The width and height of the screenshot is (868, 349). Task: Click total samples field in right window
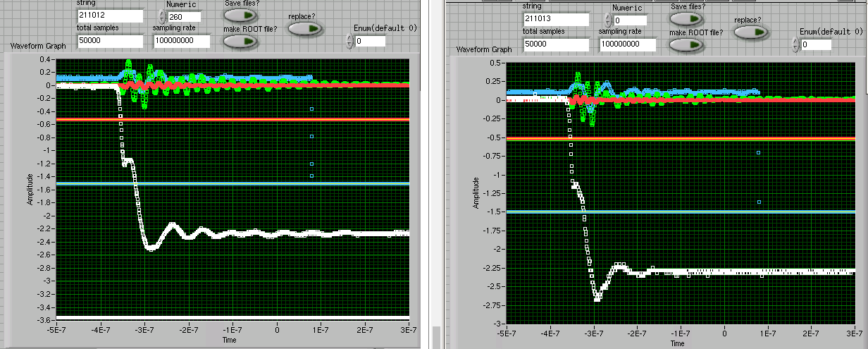point(555,44)
